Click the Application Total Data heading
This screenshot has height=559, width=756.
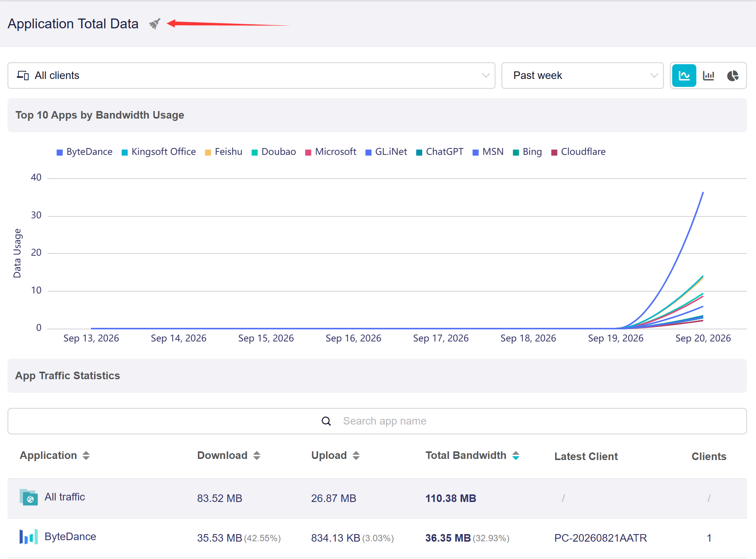click(x=73, y=24)
